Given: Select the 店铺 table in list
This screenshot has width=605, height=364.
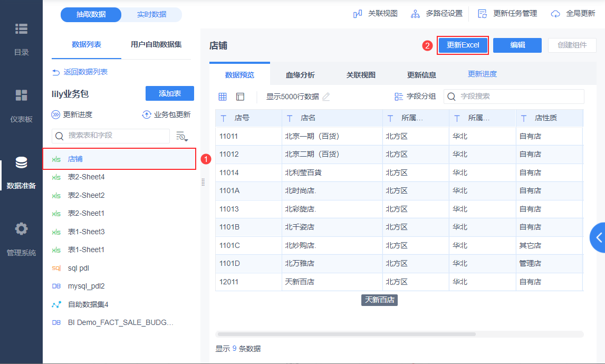Looking at the screenshot, I should click(x=119, y=159).
